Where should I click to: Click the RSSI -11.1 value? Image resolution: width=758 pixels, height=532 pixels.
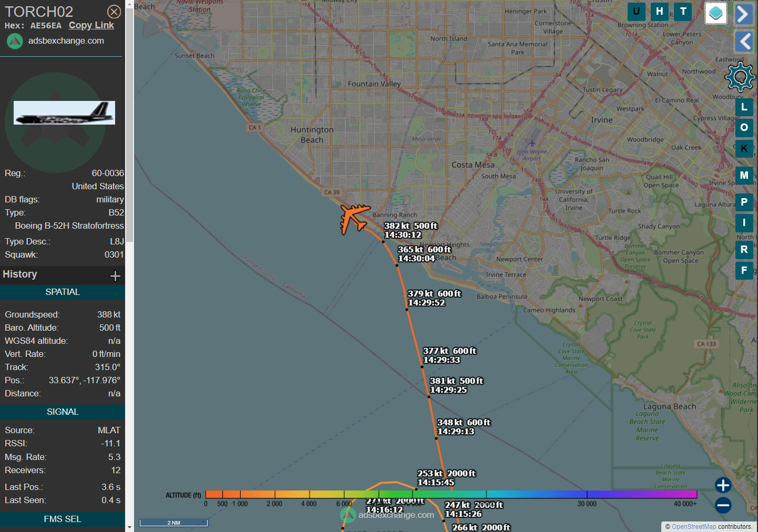coord(110,443)
